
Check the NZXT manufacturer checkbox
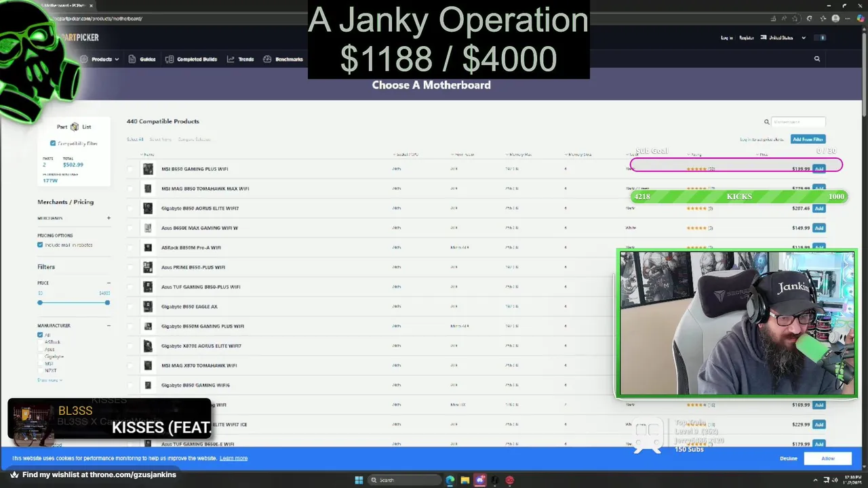coord(40,371)
